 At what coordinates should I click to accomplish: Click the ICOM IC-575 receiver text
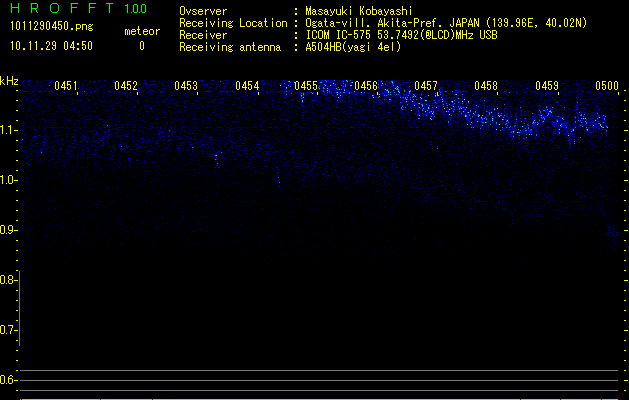(401, 35)
